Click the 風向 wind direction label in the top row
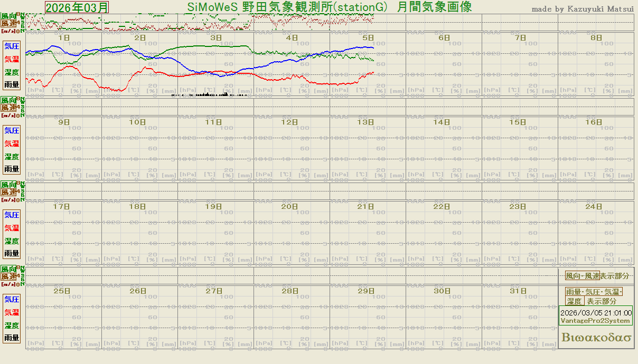The height and width of the screenshot is (364, 638). (8, 16)
